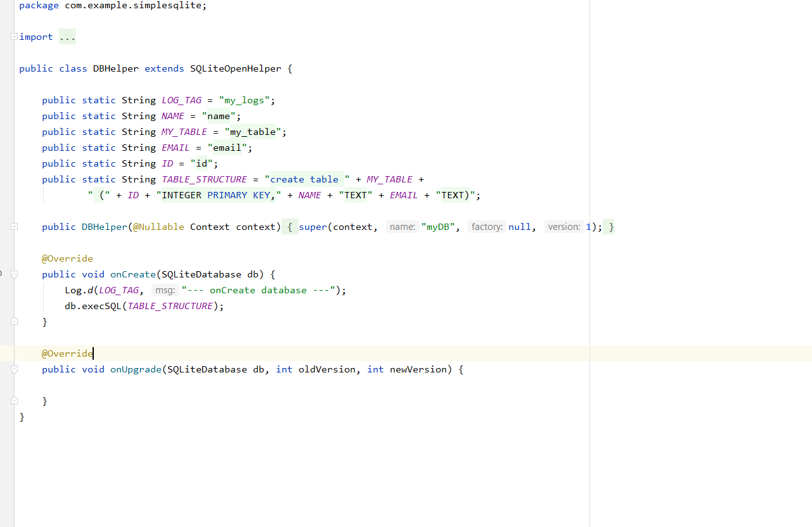Click the null argument after factory hint
The width and height of the screenshot is (812, 527).
pos(520,227)
